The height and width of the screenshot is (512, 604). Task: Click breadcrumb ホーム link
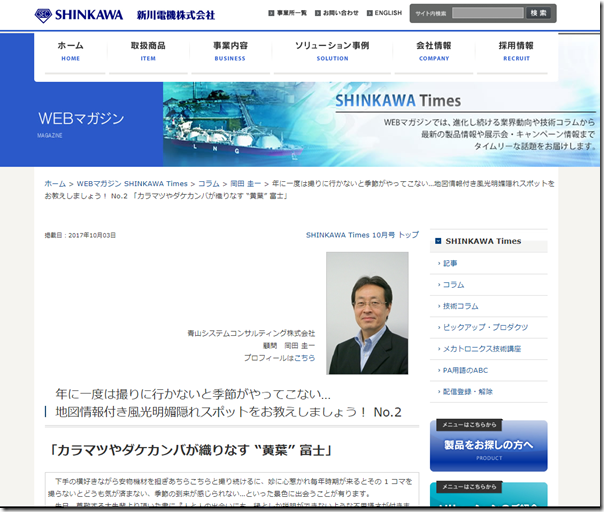(x=55, y=184)
